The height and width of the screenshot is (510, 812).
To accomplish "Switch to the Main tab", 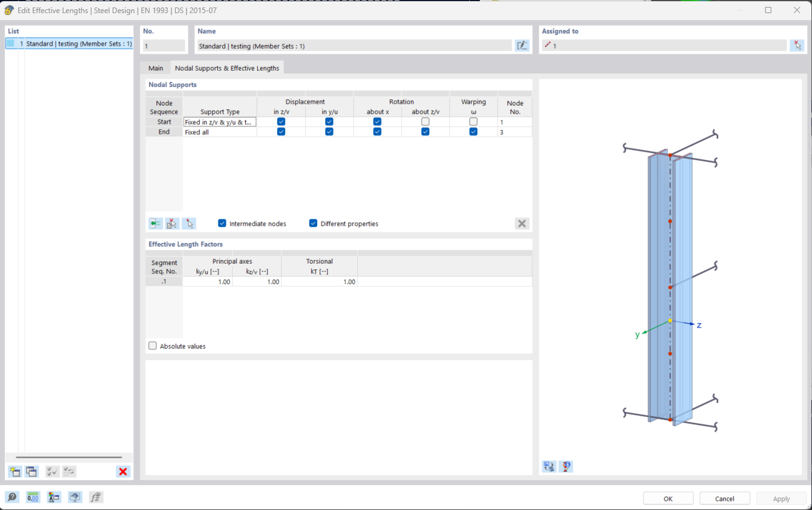I will click(x=156, y=68).
